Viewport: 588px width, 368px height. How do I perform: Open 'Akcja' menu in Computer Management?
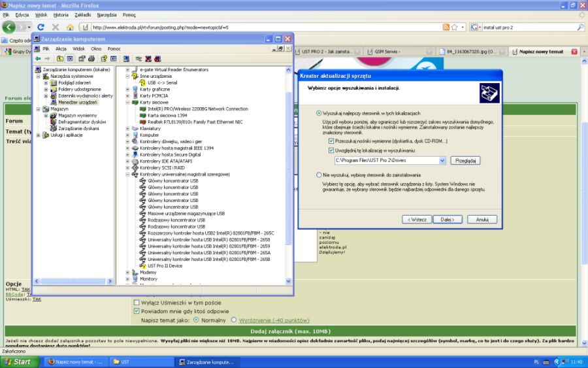coord(61,49)
